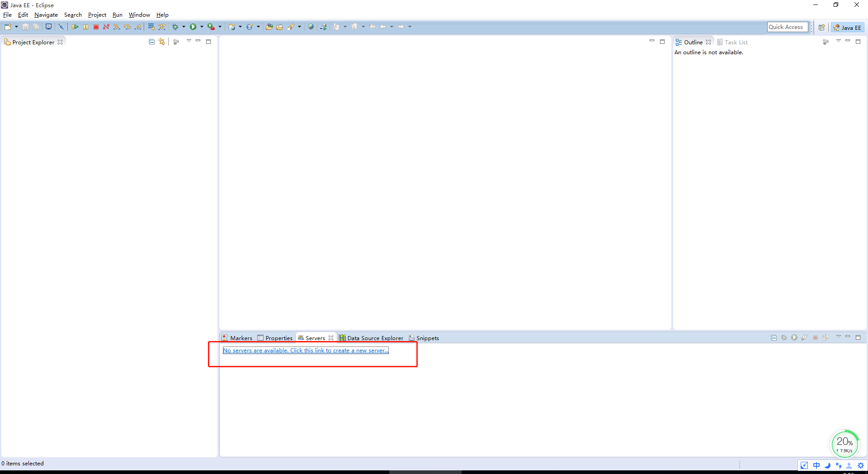This screenshot has height=474, width=868.
Task: Click the New Web Service icon
Action: tap(249, 27)
